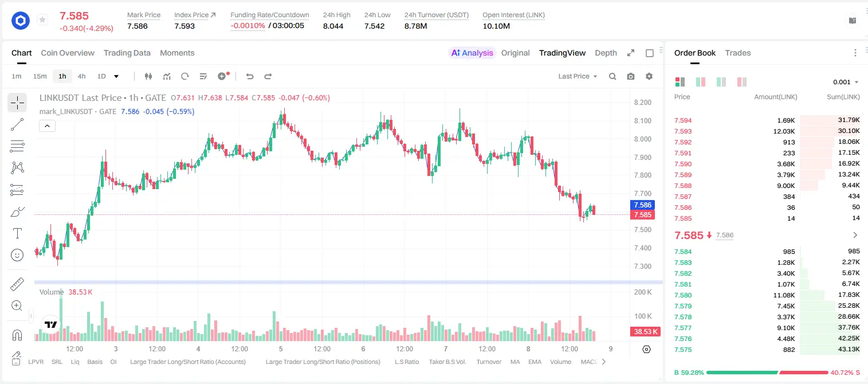Screen dimensions: 868x384
Task: Show only sell orders in order book
Action: point(742,82)
